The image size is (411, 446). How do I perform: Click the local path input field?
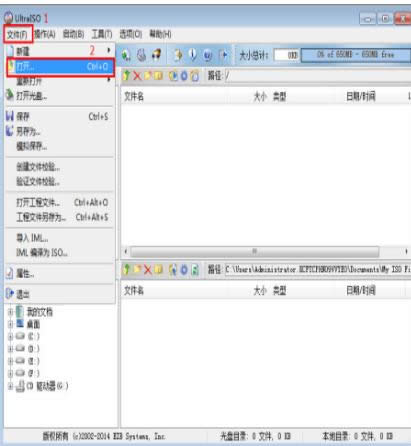[x=317, y=269]
